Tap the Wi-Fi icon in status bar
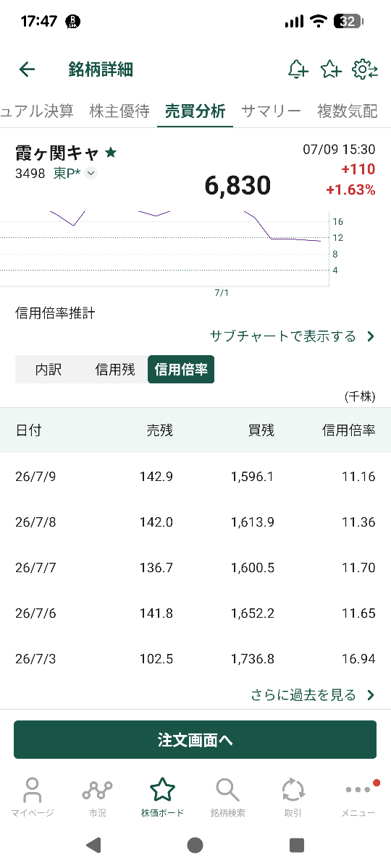 319,22
